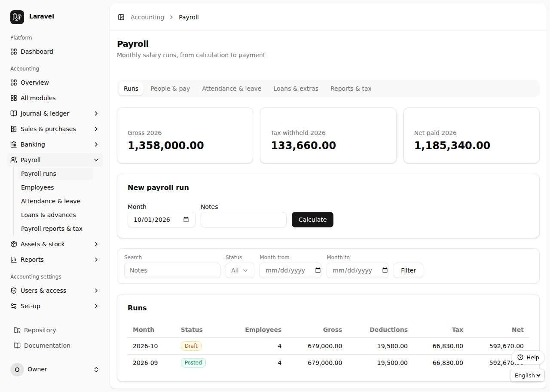Click the Assets & stock box icon

[14, 244]
